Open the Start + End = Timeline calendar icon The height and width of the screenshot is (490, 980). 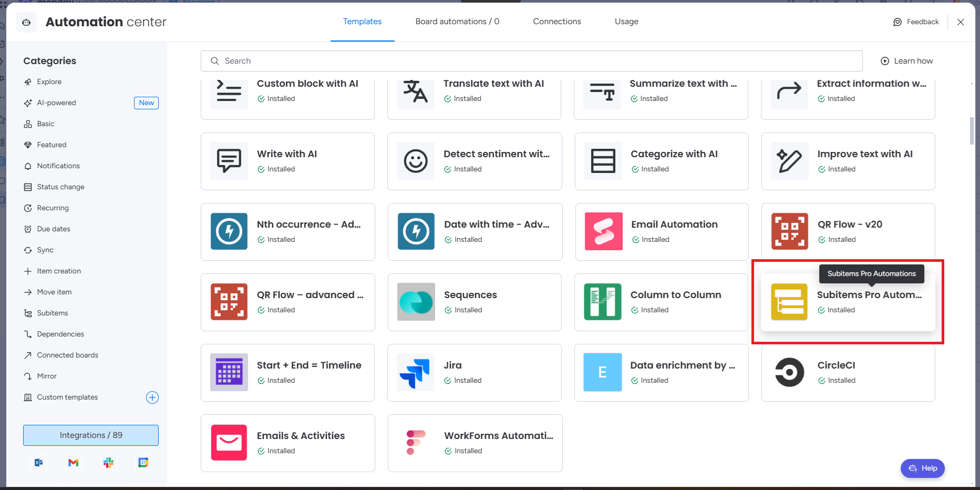pos(229,372)
